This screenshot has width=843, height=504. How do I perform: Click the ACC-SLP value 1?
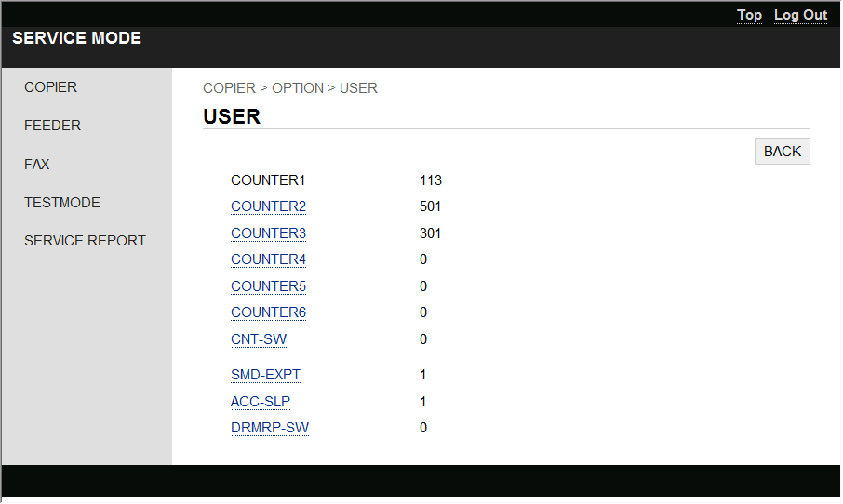423,402
